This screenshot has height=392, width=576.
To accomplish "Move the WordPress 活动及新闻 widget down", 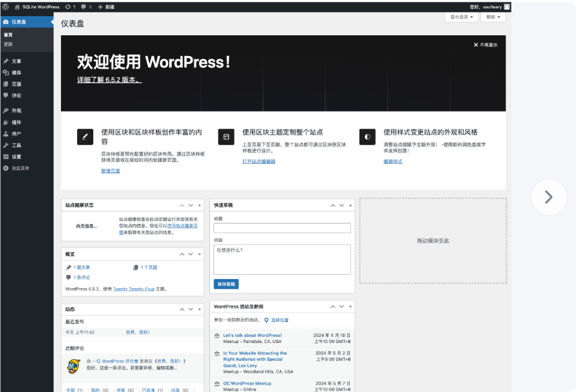I will [342, 307].
